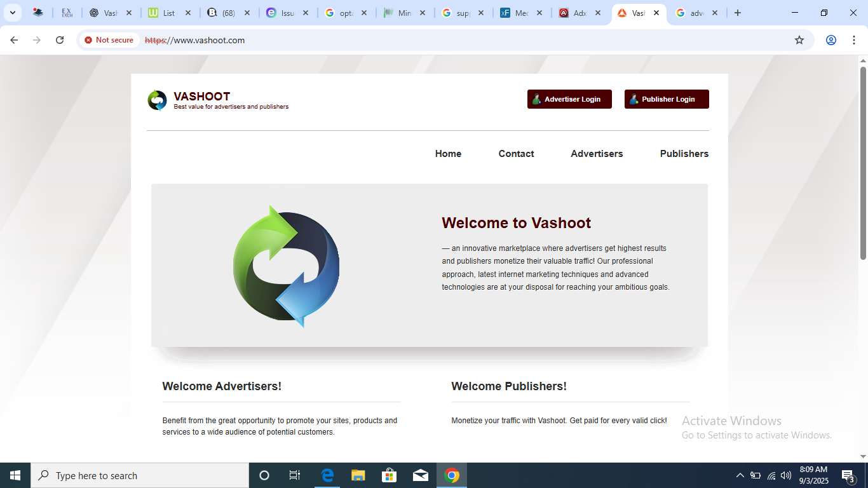
Task: Switch to the "sup" Google tab
Action: [463, 13]
